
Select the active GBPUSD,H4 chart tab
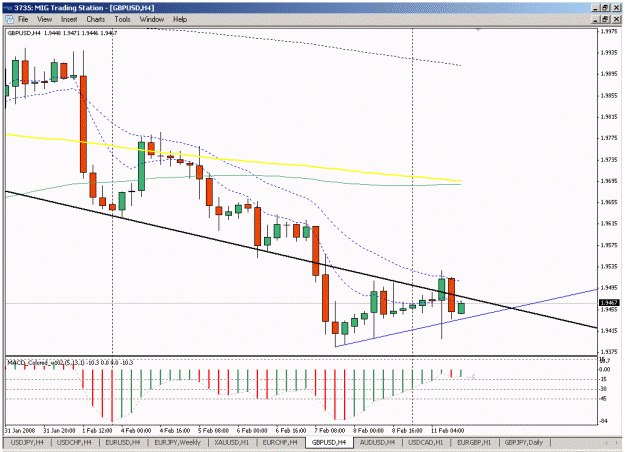click(x=329, y=442)
